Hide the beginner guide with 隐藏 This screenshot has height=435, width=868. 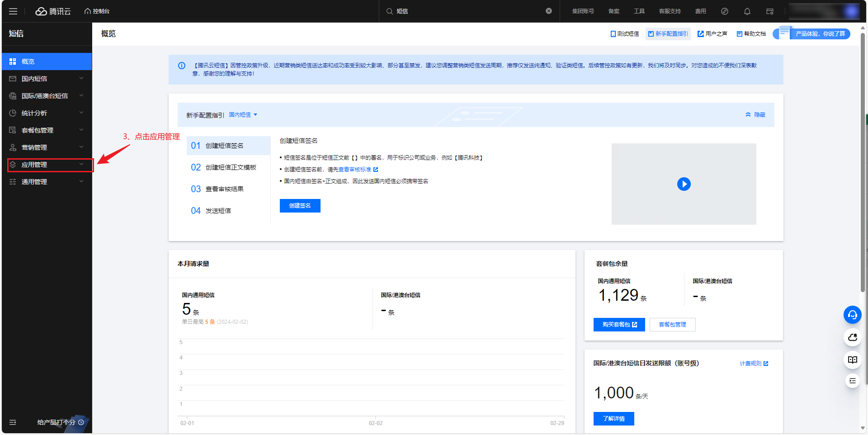point(755,115)
